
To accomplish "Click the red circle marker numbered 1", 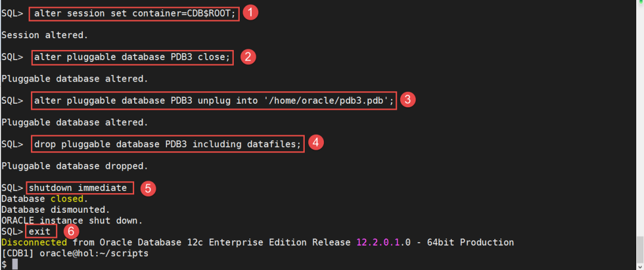I will [x=251, y=13].
